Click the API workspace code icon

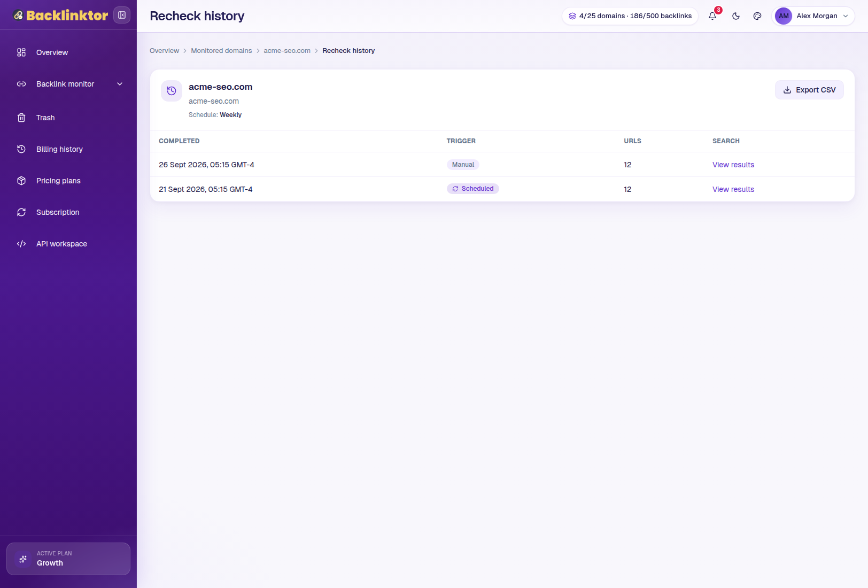(21, 244)
